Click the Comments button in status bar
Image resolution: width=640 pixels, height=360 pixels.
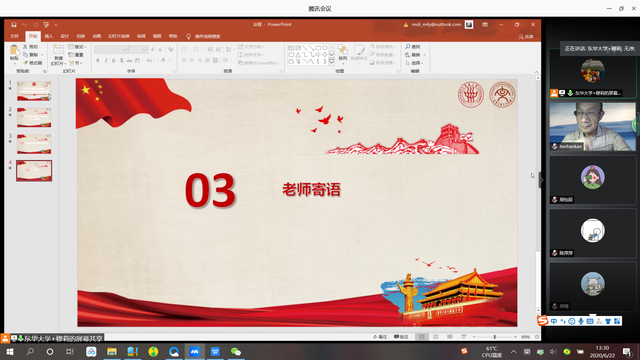(x=401, y=337)
